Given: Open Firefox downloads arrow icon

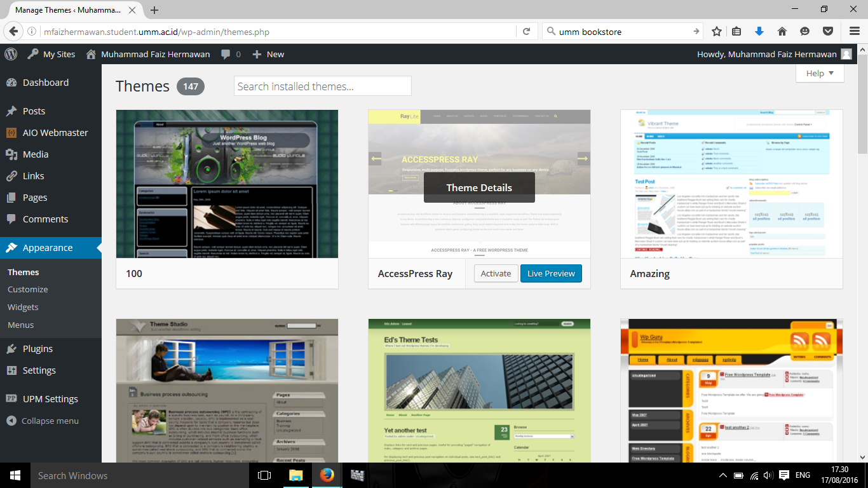Looking at the screenshot, I should [760, 30].
